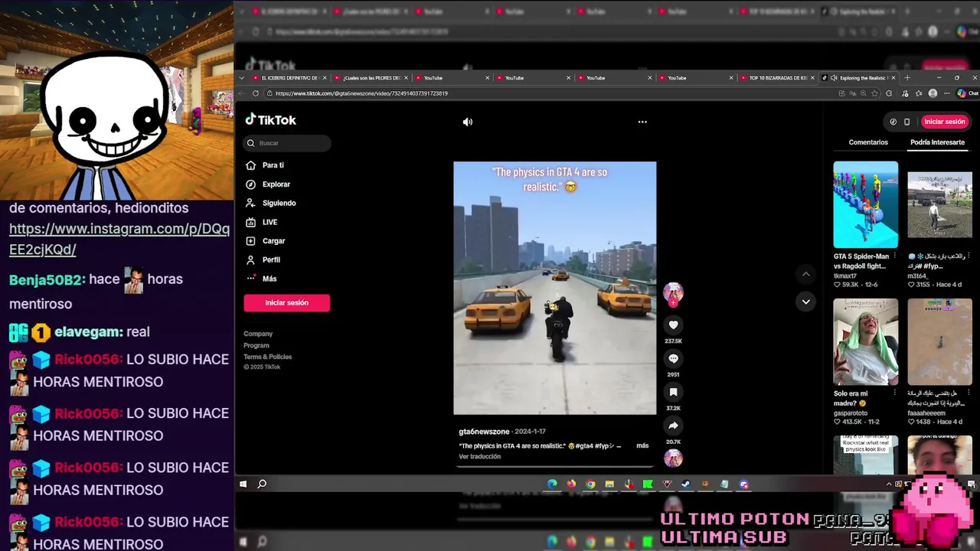The height and width of the screenshot is (551, 980).
Task: Click the browser back arrow
Action: click(242, 93)
